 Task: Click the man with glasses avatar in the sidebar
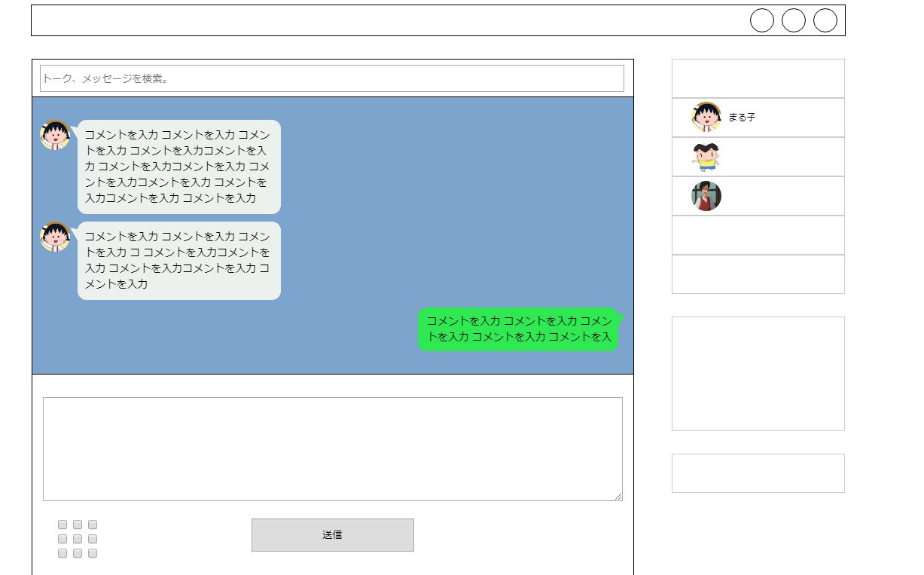tap(704, 196)
